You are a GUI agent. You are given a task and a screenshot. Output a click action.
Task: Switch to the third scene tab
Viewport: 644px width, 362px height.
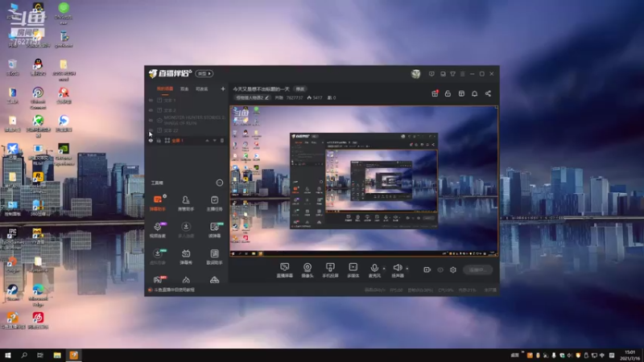pyautogui.click(x=202, y=88)
